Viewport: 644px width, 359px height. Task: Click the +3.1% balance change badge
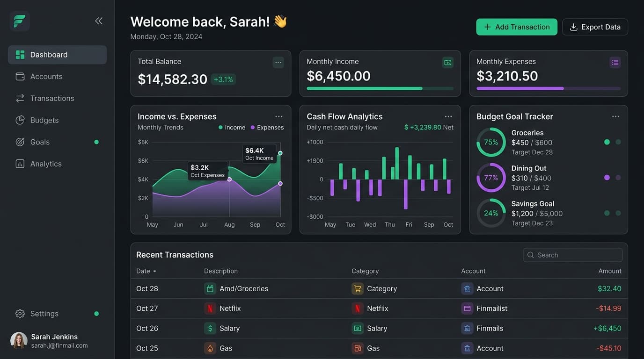tap(223, 79)
